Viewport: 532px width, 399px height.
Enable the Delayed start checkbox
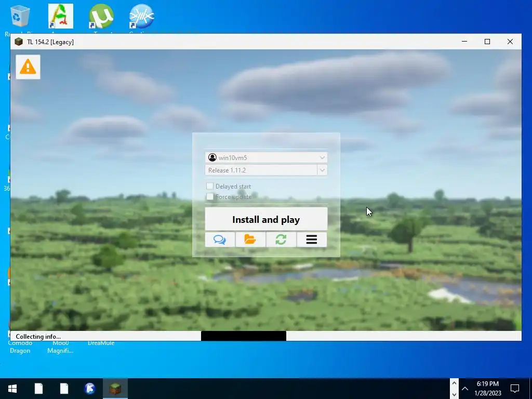point(210,186)
